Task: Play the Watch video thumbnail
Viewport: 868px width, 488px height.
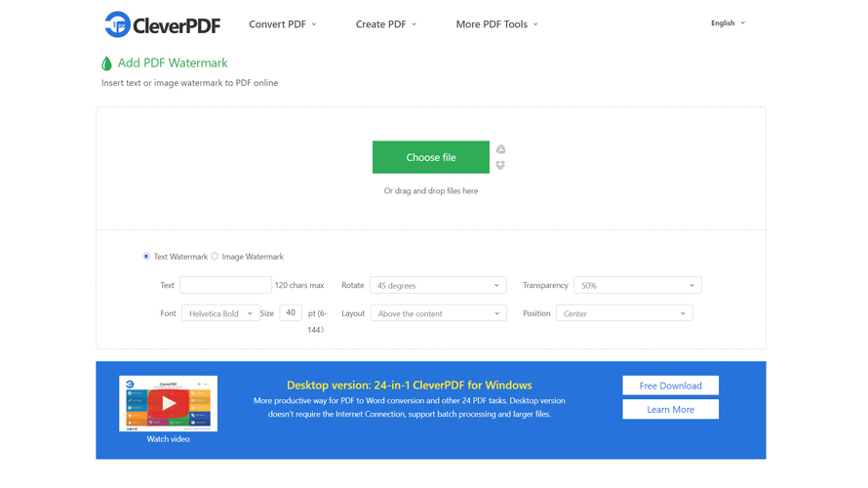Action: [169, 403]
